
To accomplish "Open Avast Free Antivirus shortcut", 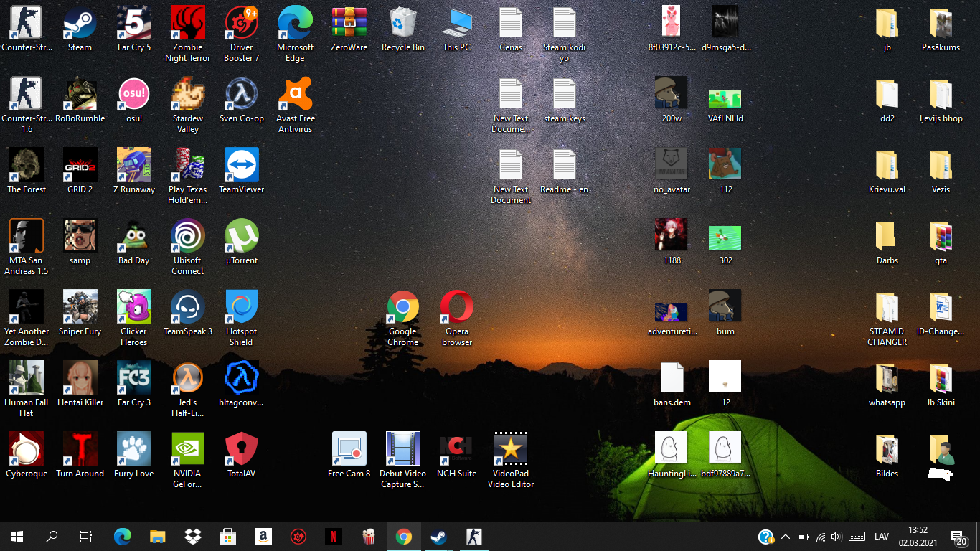I will 296,105.
